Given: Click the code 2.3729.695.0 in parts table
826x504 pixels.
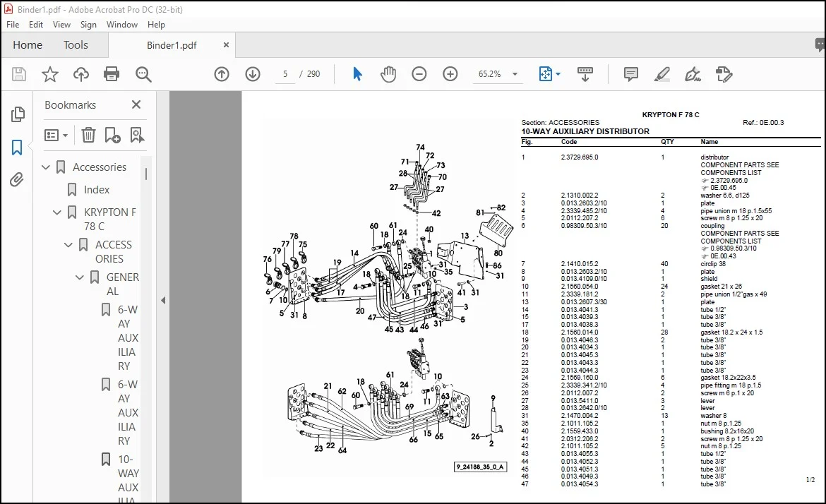Looking at the screenshot, I should coord(580,157).
